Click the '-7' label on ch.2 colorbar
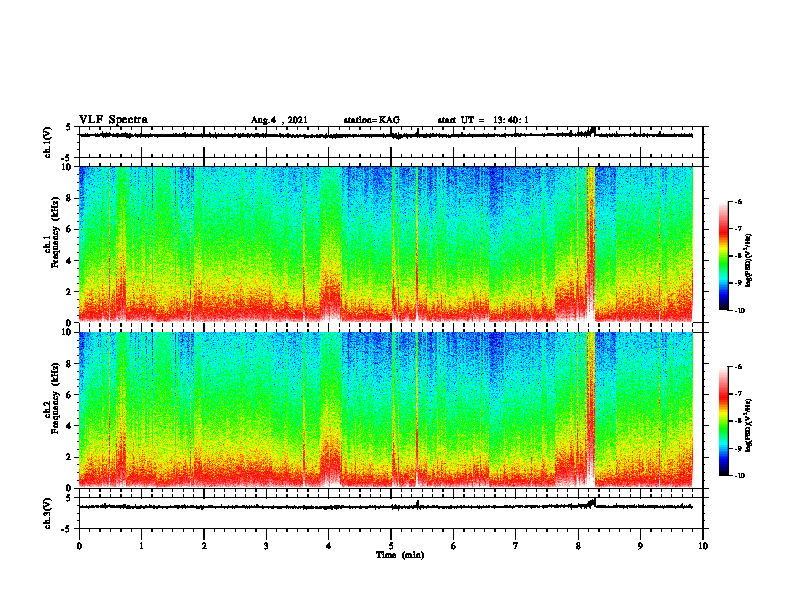 [738, 394]
